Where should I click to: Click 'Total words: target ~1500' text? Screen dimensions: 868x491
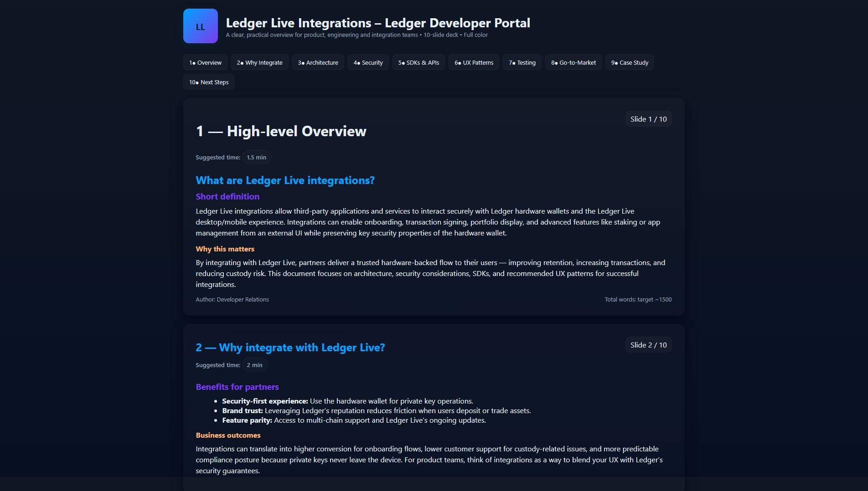(x=638, y=299)
